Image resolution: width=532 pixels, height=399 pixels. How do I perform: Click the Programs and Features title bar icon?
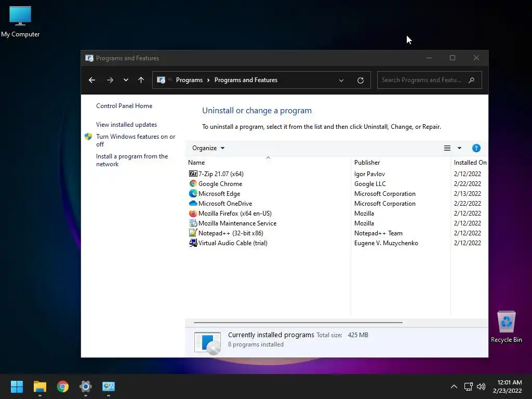[89, 58]
